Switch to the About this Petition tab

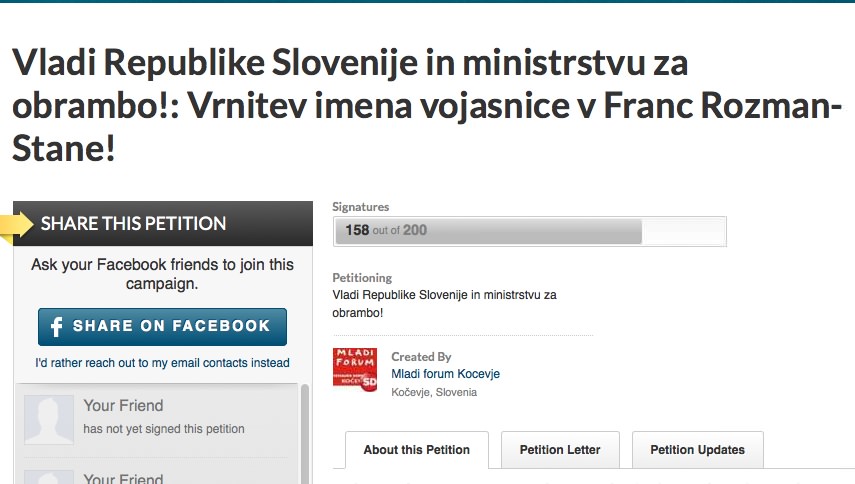pos(416,450)
